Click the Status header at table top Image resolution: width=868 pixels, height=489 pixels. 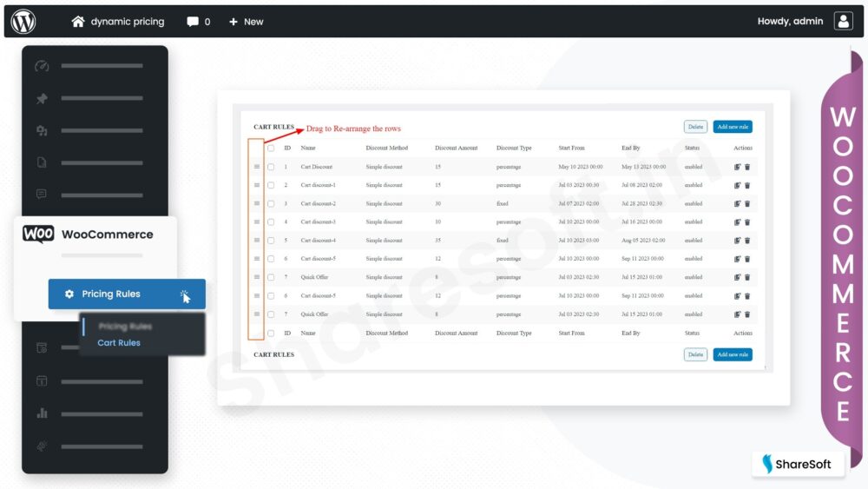click(x=692, y=148)
